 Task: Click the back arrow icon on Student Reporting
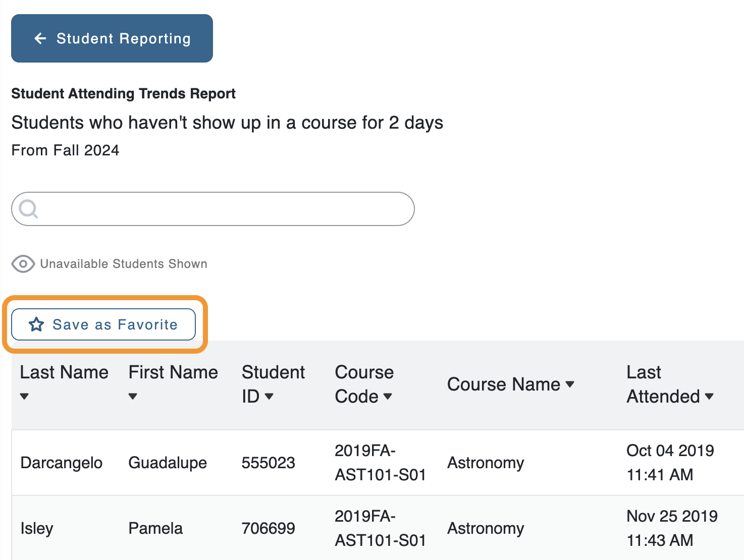(x=40, y=38)
